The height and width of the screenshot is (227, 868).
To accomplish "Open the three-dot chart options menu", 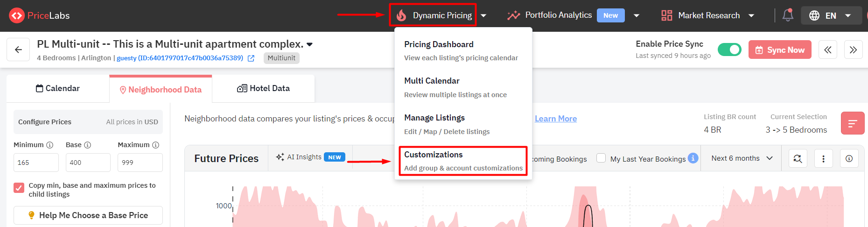I will pyautogui.click(x=823, y=159).
